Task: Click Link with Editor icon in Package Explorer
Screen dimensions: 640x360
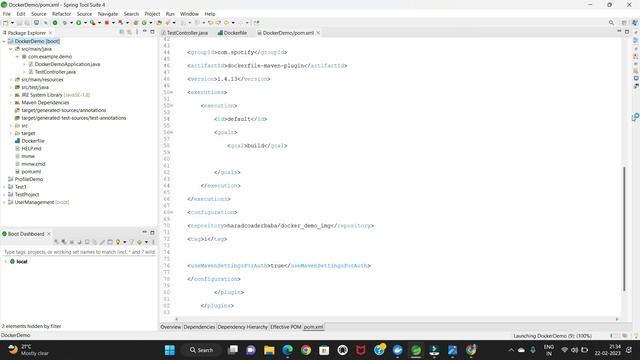Action: pos(129,32)
